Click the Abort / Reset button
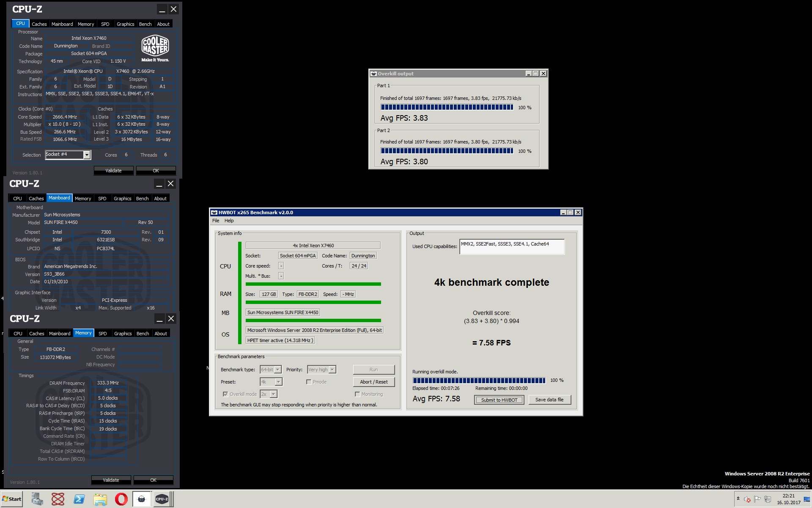Image resolution: width=812 pixels, height=508 pixels. [x=374, y=382]
